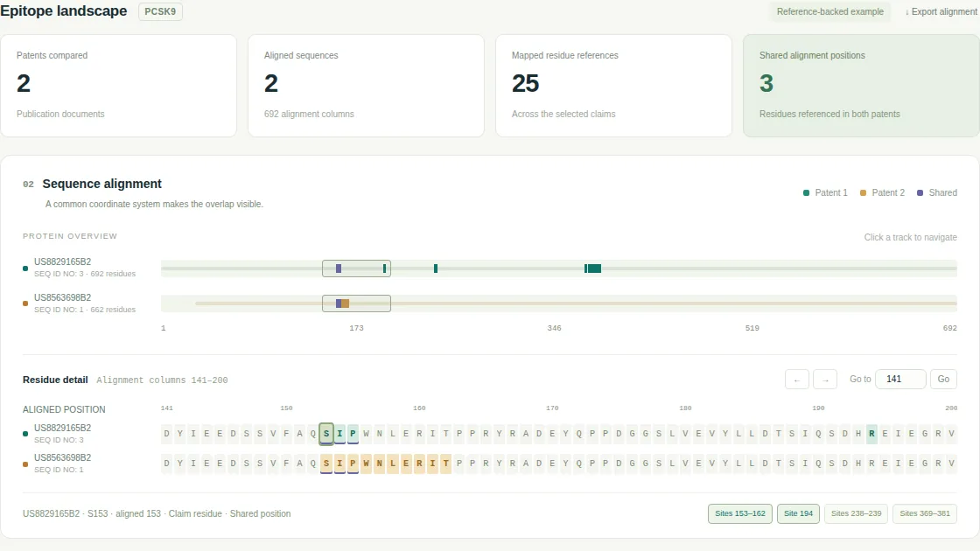This screenshot has width=980, height=551.
Task: Click the US8829165B2 label in the residue detail rows
Action: [x=62, y=428]
